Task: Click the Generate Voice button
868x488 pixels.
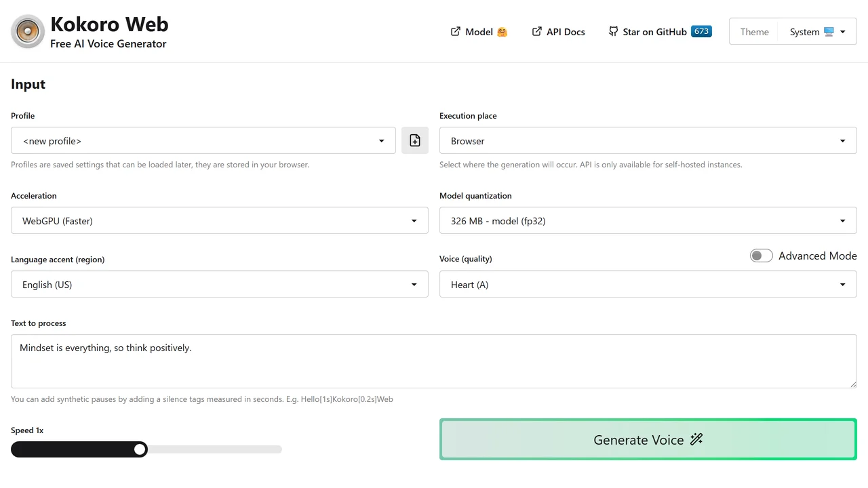Action: click(648, 439)
